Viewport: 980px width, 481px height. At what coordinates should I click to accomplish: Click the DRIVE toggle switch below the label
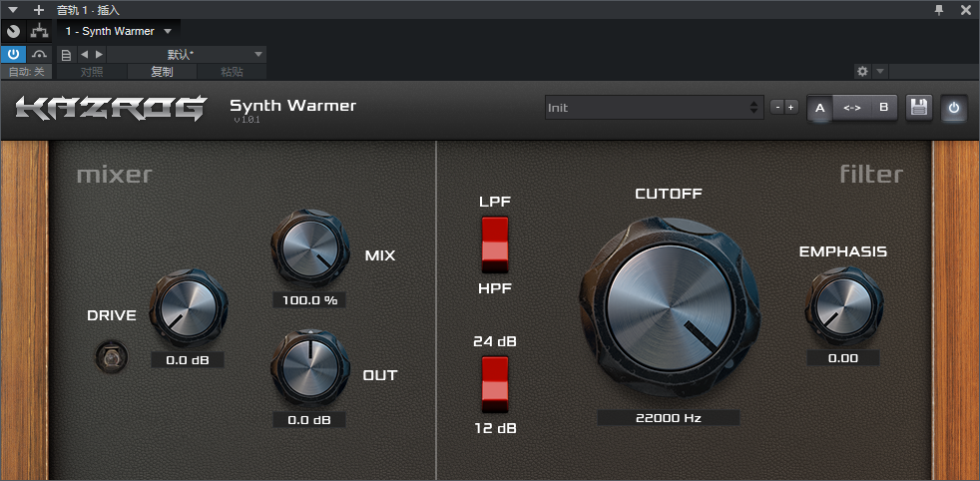click(111, 357)
